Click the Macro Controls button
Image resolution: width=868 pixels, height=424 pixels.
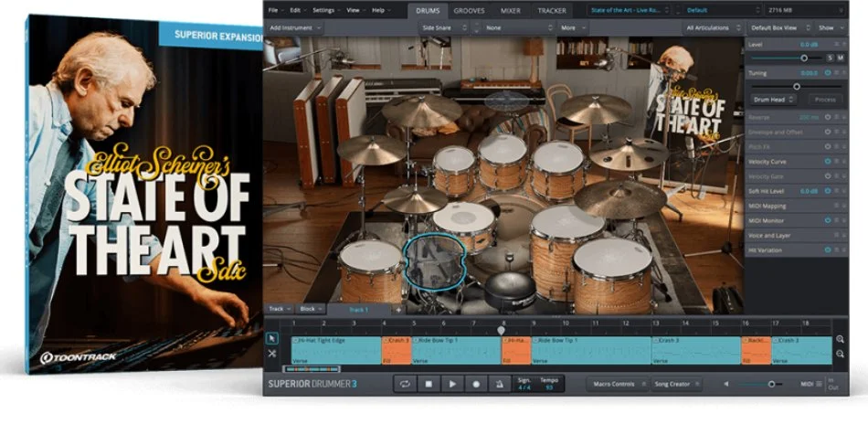coord(618,384)
